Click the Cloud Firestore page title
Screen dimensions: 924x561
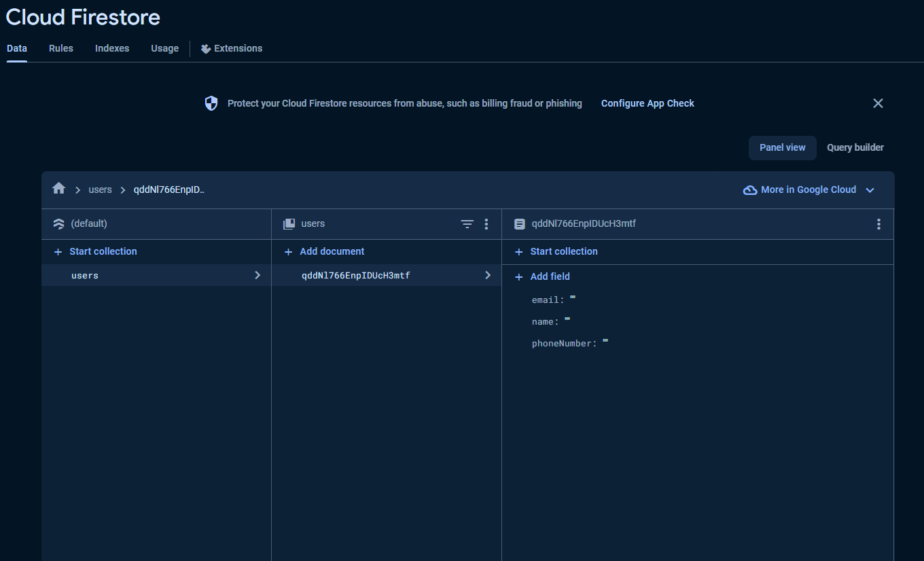(x=83, y=17)
